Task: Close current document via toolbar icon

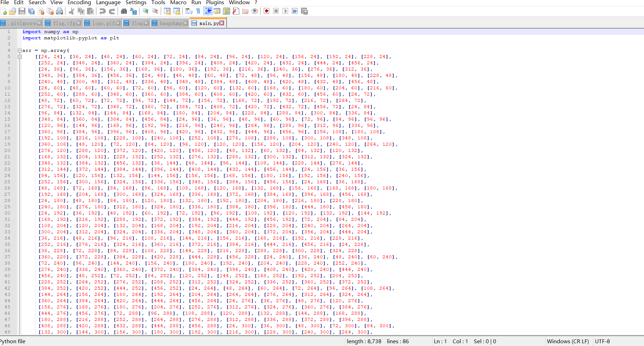Action: [41, 11]
